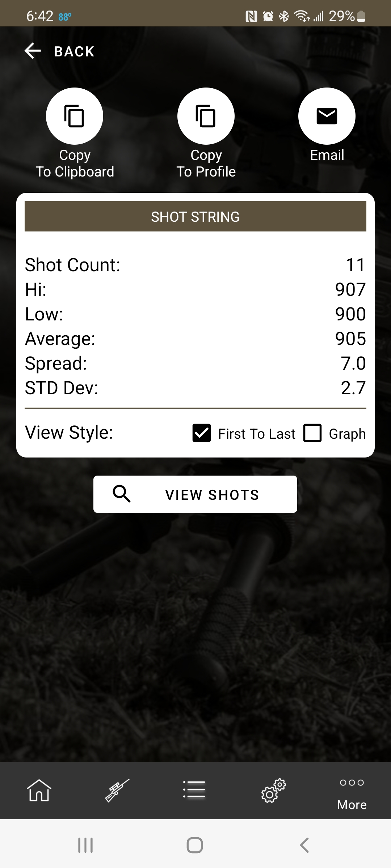This screenshot has height=868, width=391.
Task: Uncheck the First To Last checkbox
Action: click(x=202, y=433)
